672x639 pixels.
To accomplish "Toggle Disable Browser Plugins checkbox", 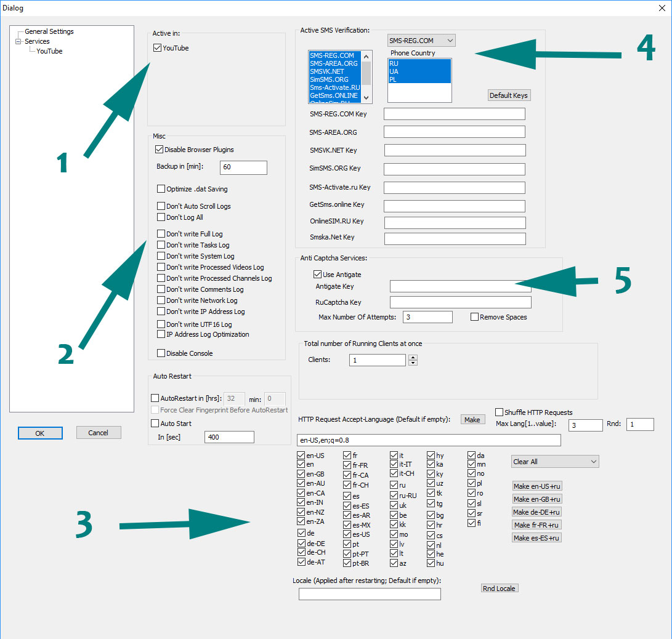I will [x=161, y=150].
